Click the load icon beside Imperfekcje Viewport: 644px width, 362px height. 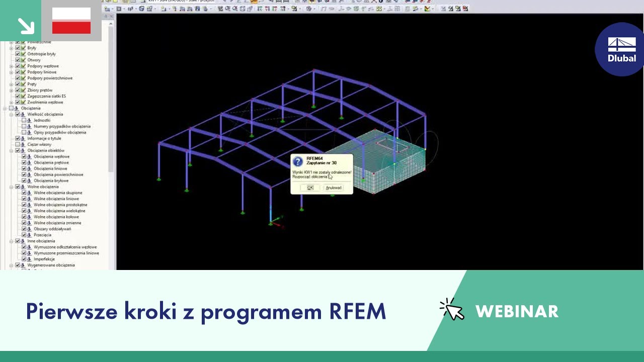(29, 259)
